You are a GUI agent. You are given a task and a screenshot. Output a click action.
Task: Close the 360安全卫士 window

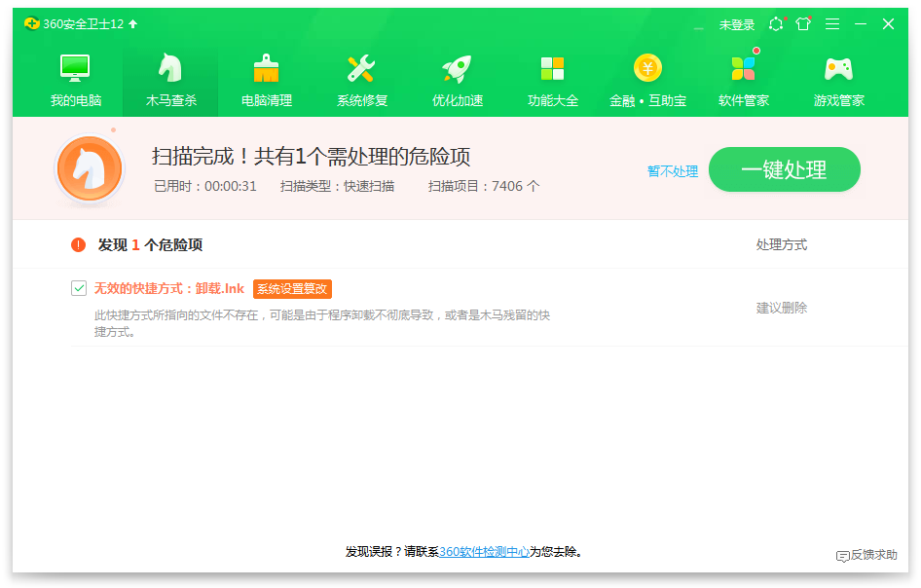pos(888,23)
